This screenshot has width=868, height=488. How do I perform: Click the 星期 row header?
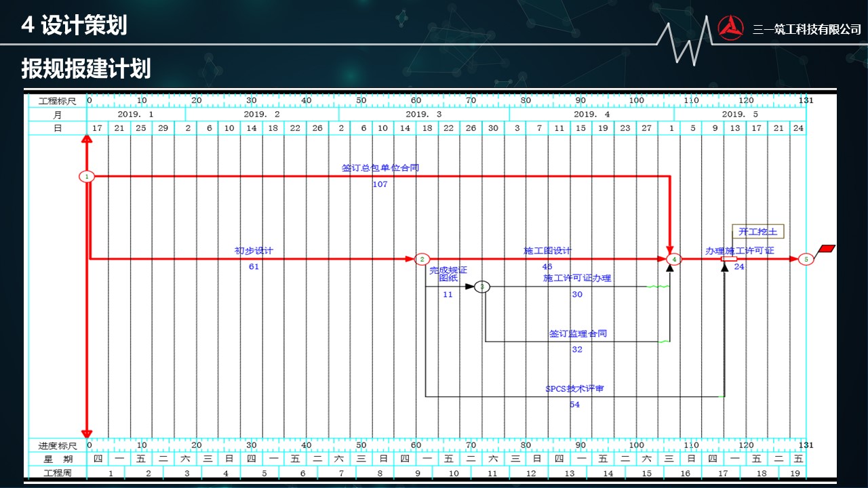pos(57,459)
